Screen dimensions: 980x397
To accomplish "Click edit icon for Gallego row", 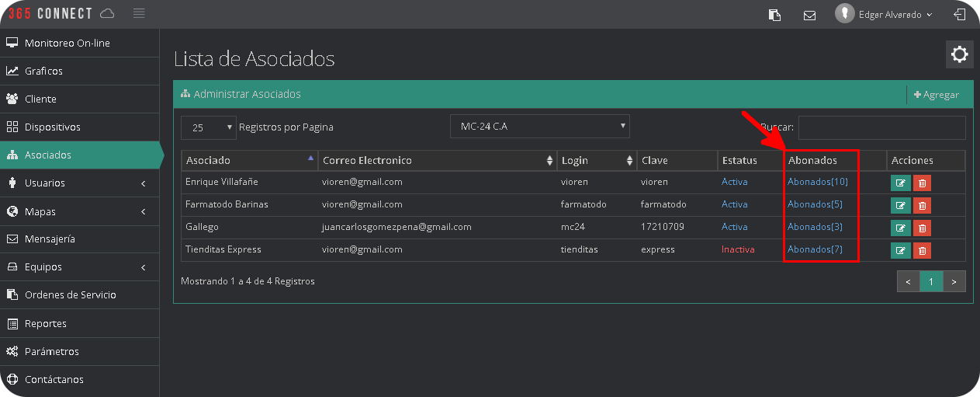I will pyautogui.click(x=900, y=228).
